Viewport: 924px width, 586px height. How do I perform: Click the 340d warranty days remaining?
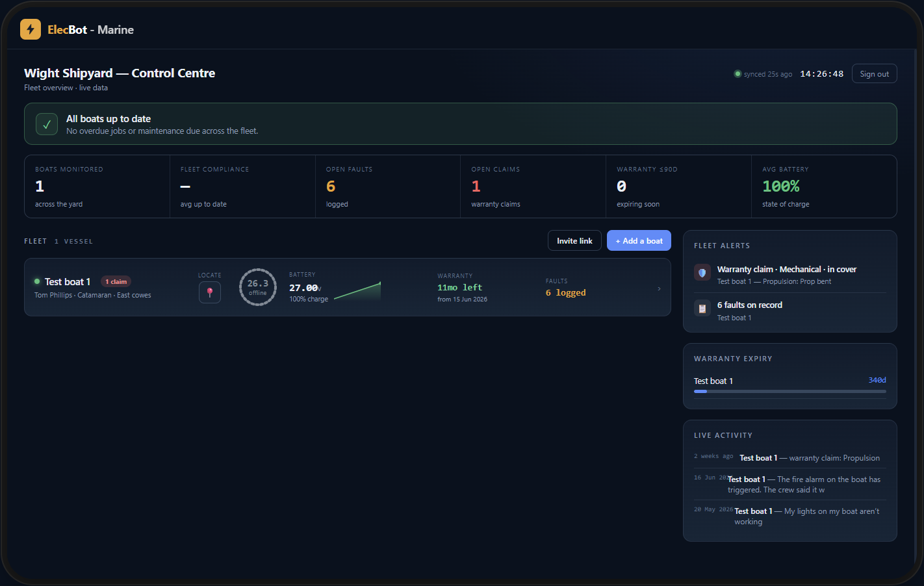click(877, 380)
